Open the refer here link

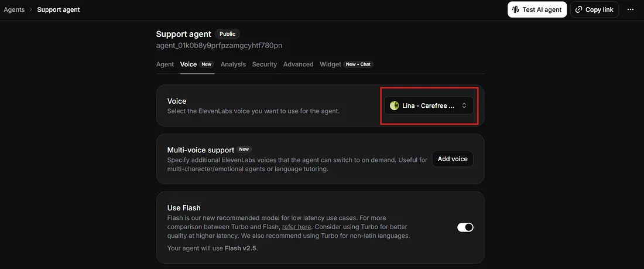coord(297,227)
